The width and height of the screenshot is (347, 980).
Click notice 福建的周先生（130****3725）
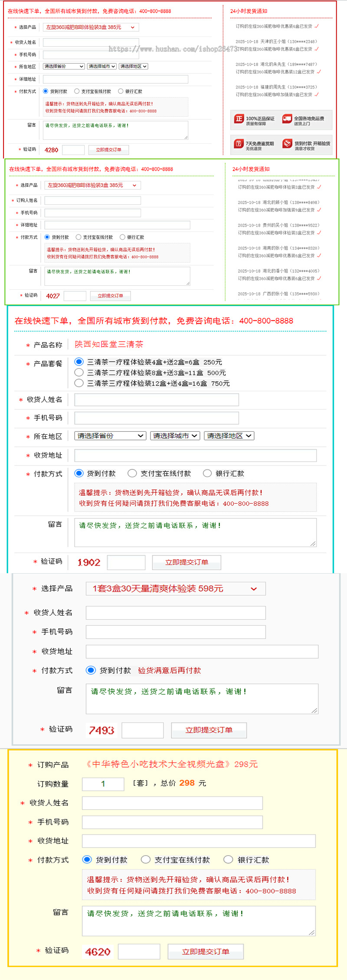point(276,87)
